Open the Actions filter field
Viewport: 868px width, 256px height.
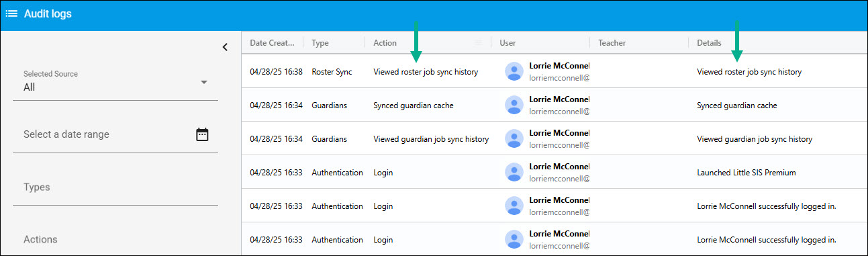coord(115,239)
